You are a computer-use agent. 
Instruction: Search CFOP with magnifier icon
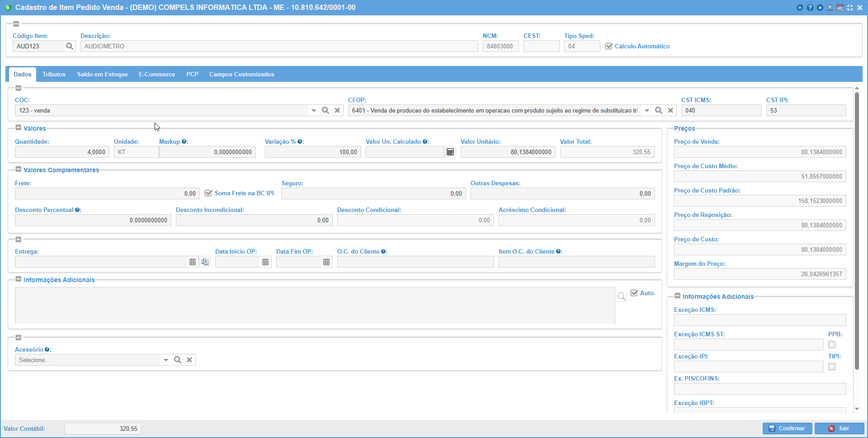(659, 110)
